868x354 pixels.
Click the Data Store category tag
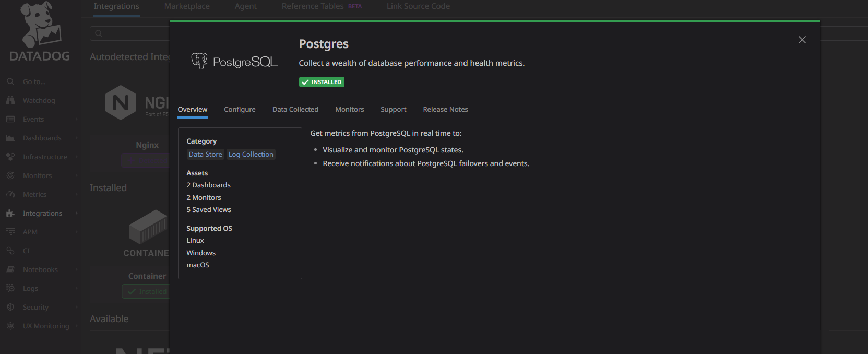(205, 154)
